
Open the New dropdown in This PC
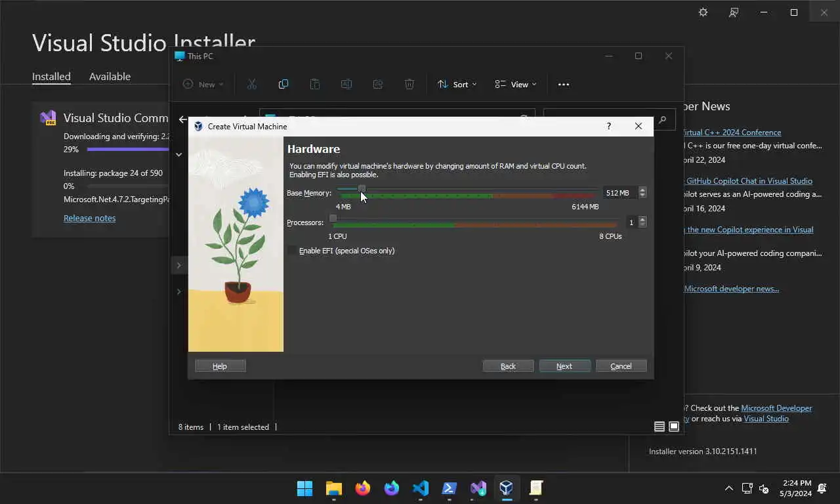(203, 84)
